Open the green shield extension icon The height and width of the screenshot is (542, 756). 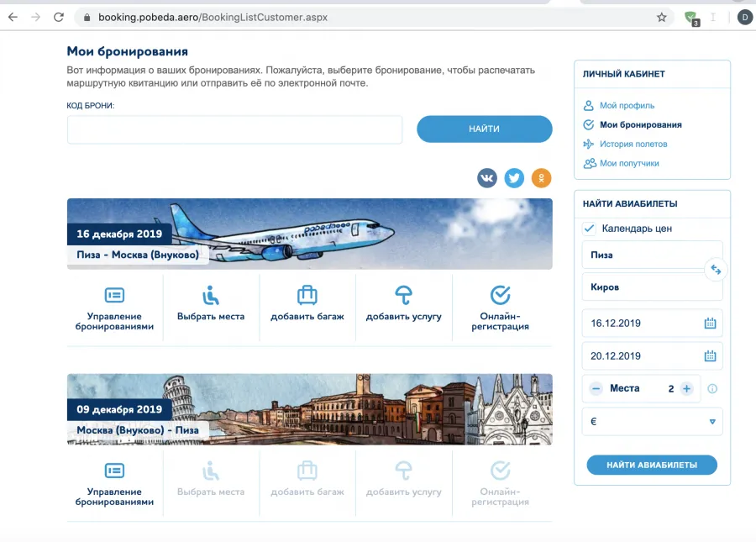pos(691,18)
